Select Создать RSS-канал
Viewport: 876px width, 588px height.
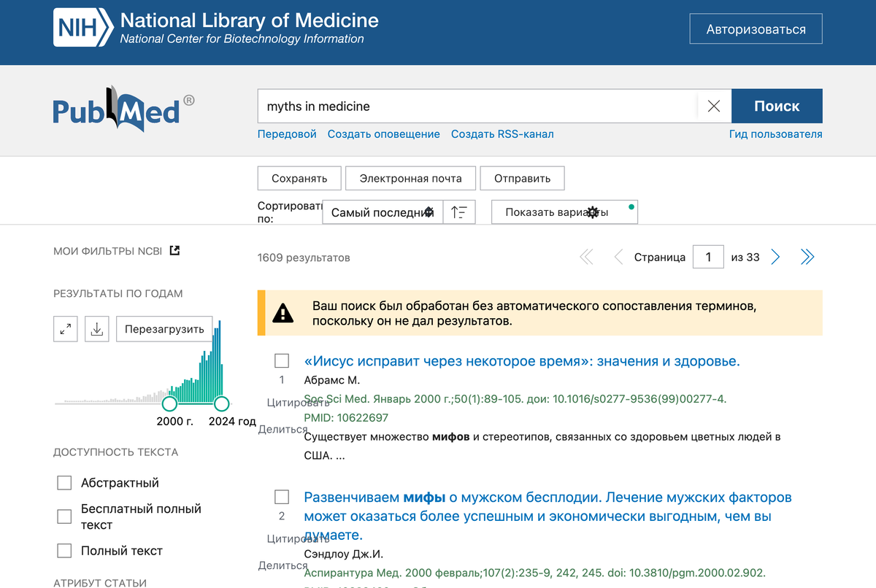[x=502, y=134]
